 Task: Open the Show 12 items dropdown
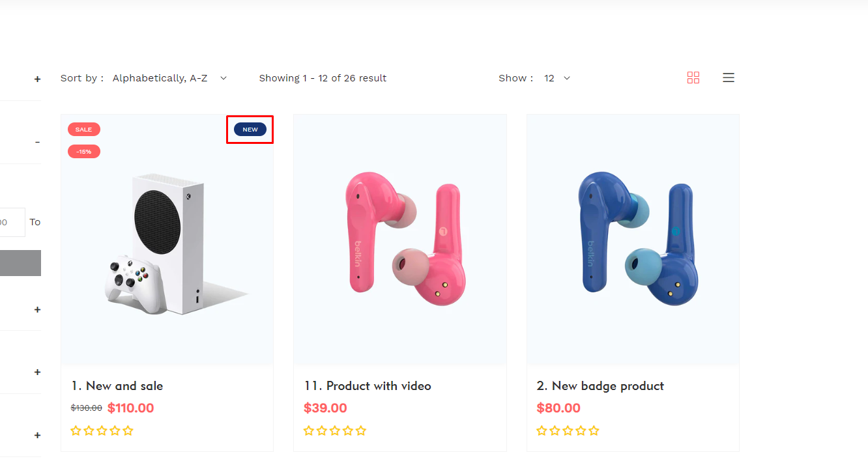[x=557, y=78]
